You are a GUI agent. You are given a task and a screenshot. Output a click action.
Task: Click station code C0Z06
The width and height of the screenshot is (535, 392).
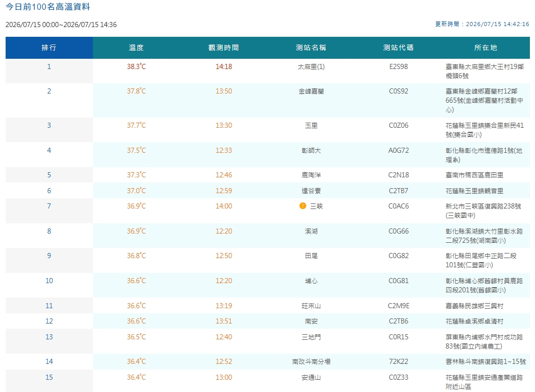[x=399, y=125]
